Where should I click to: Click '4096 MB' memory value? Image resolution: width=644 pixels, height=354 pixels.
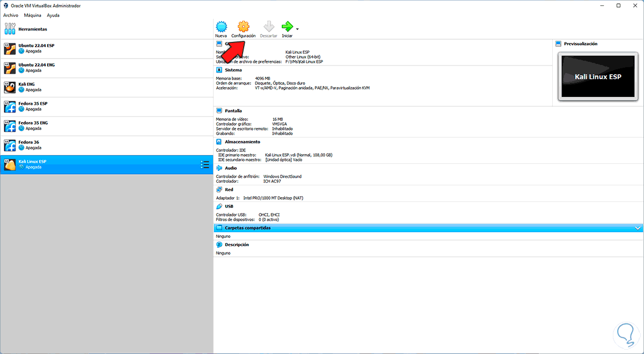click(263, 78)
